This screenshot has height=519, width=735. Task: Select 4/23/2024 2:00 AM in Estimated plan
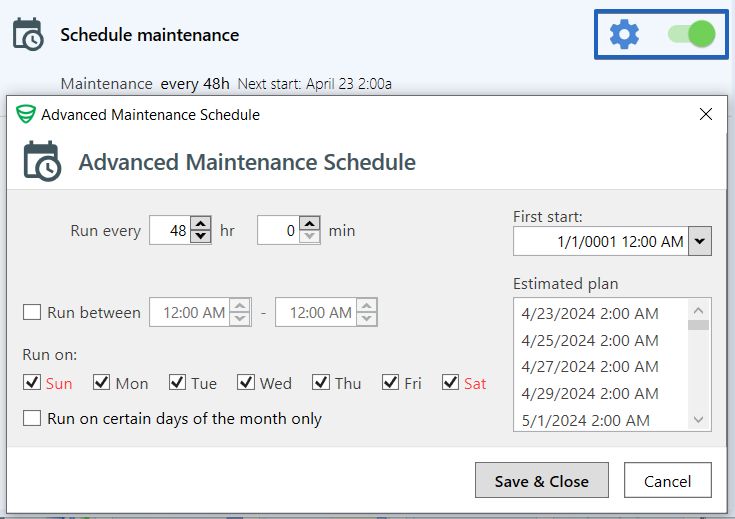[590, 313]
